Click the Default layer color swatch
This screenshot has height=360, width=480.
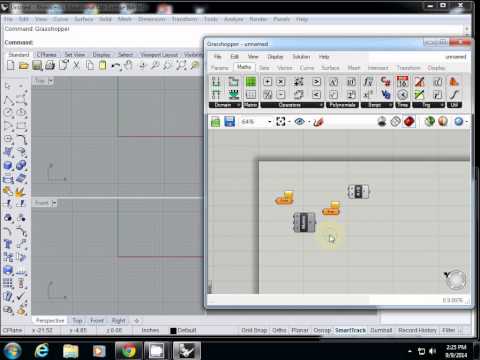(173, 331)
